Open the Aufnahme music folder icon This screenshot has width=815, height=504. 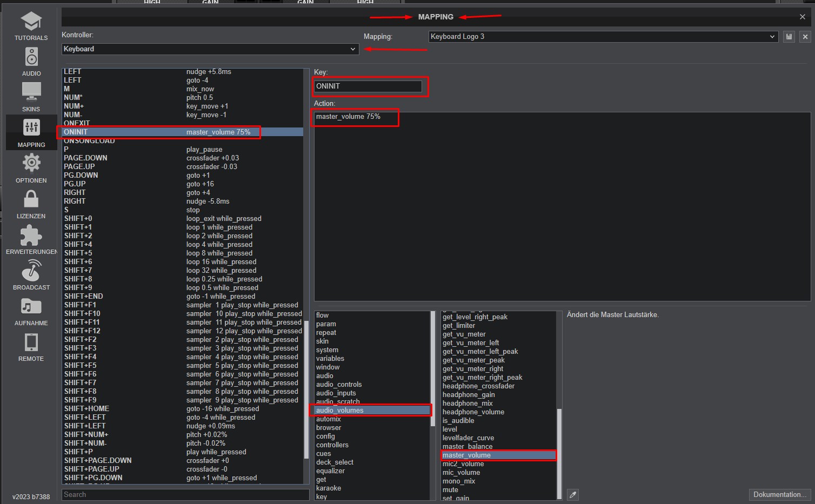point(31,306)
